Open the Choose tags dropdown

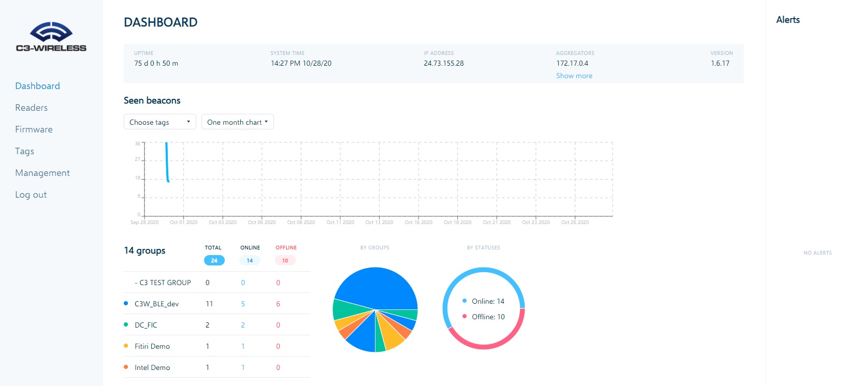click(160, 122)
